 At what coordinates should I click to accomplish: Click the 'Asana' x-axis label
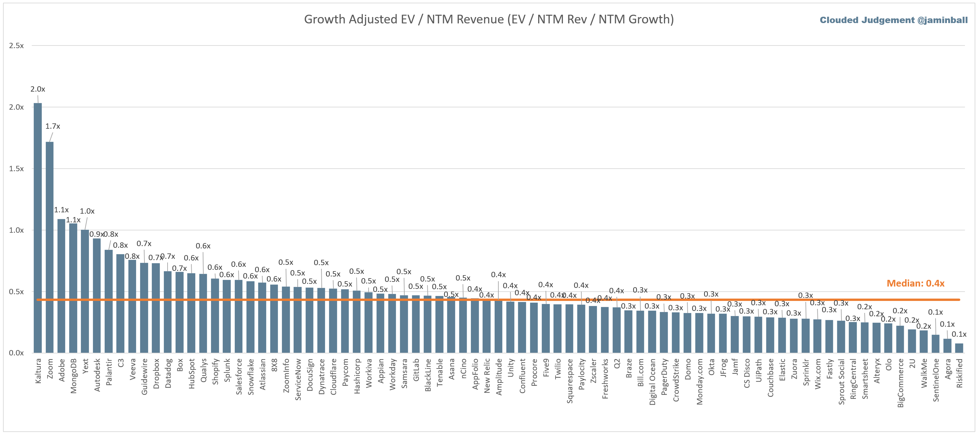point(451,369)
